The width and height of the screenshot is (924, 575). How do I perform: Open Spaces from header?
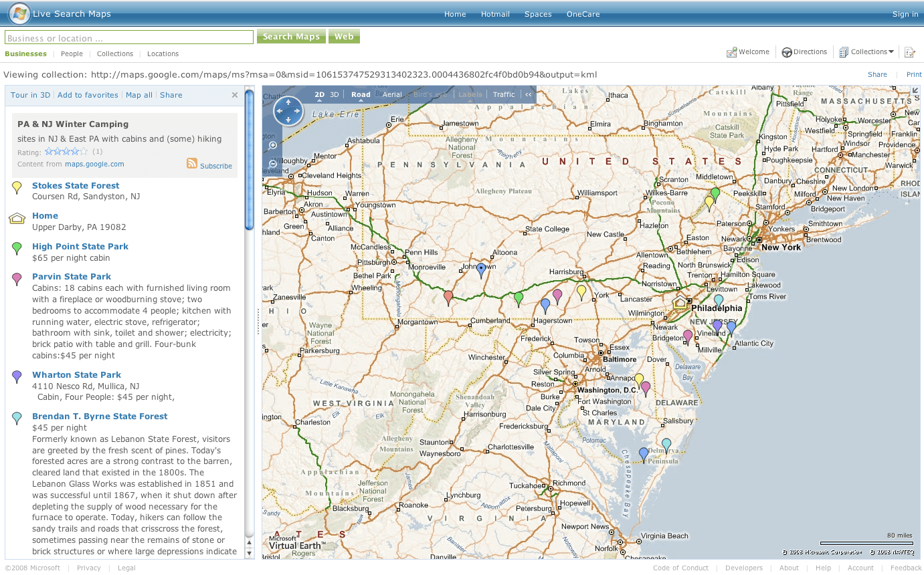click(538, 14)
